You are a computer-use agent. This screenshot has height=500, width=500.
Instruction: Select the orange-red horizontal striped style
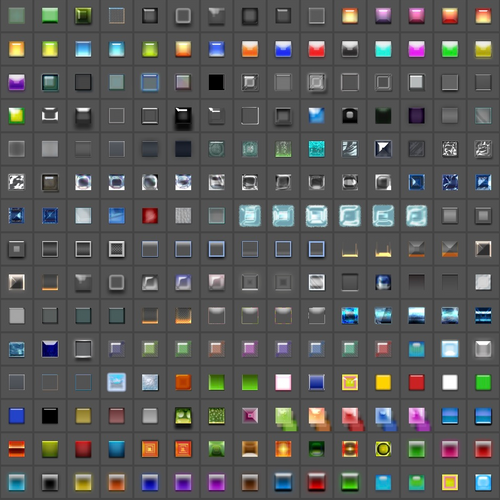[16, 449]
